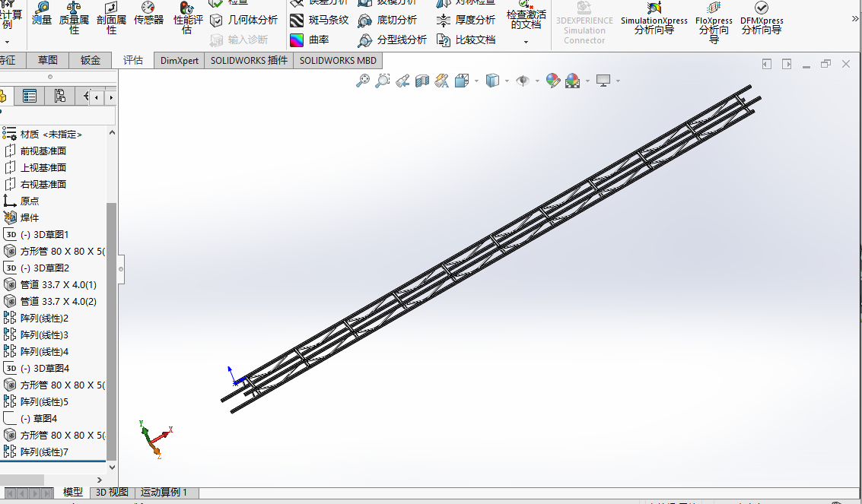Screen dimensions: 862x504
Task: Switch to the 草图 sketch tab
Action: (48, 60)
